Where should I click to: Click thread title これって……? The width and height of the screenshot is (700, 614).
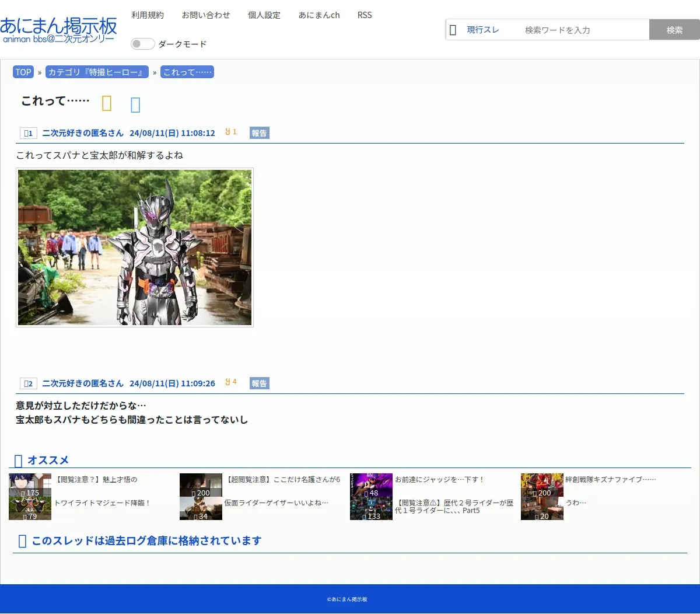pyautogui.click(x=55, y=101)
